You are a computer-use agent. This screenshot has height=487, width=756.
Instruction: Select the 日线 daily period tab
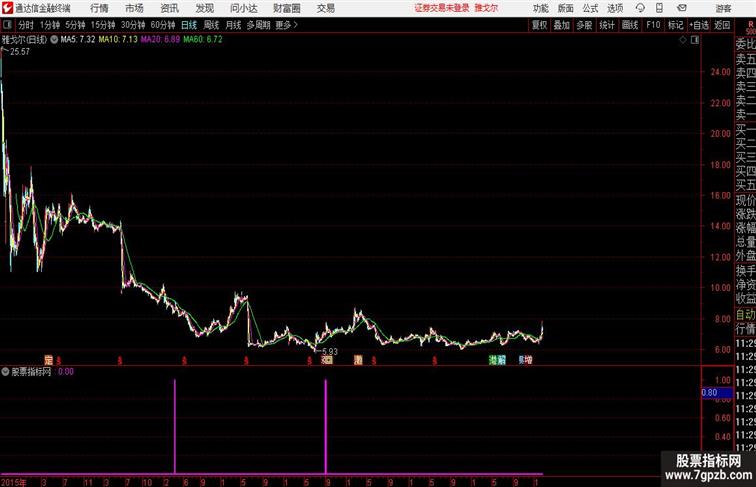(x=189, y=25)
